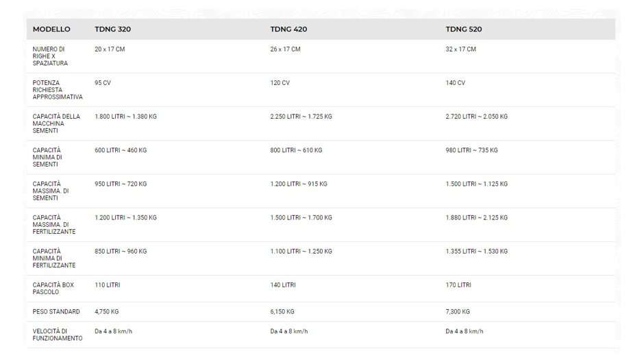The image size is (644, 362).
Task: Select the 800 LITRI ~ 610 KG cell
Action: tap(296, 150)
